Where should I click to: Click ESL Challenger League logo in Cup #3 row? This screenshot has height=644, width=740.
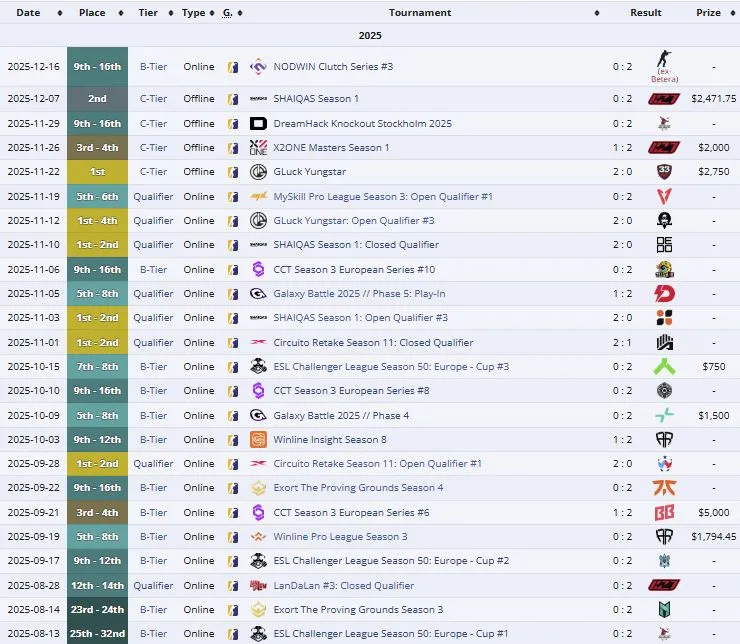(258, 367)
